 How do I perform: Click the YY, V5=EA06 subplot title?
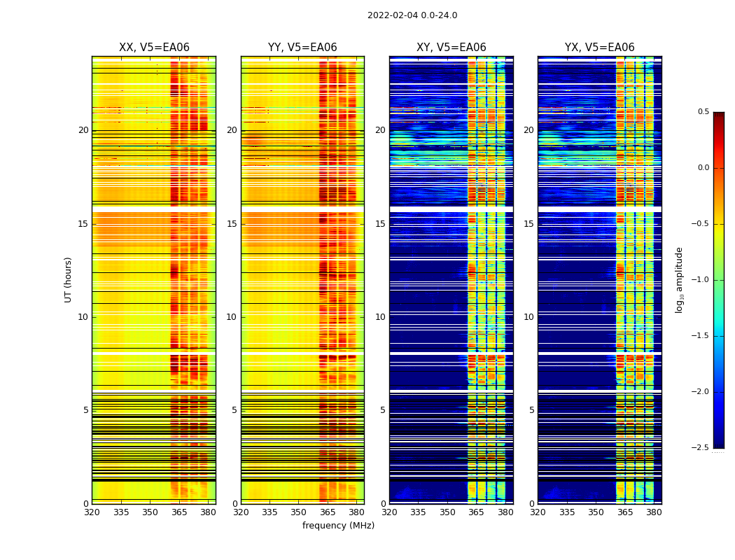pyautogui.click(x=302, y=48)
